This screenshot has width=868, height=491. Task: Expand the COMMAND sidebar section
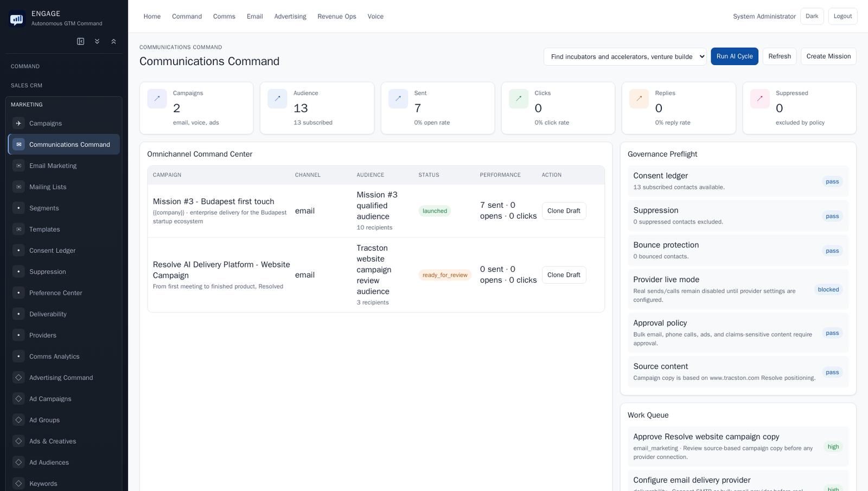click(64, 66)
